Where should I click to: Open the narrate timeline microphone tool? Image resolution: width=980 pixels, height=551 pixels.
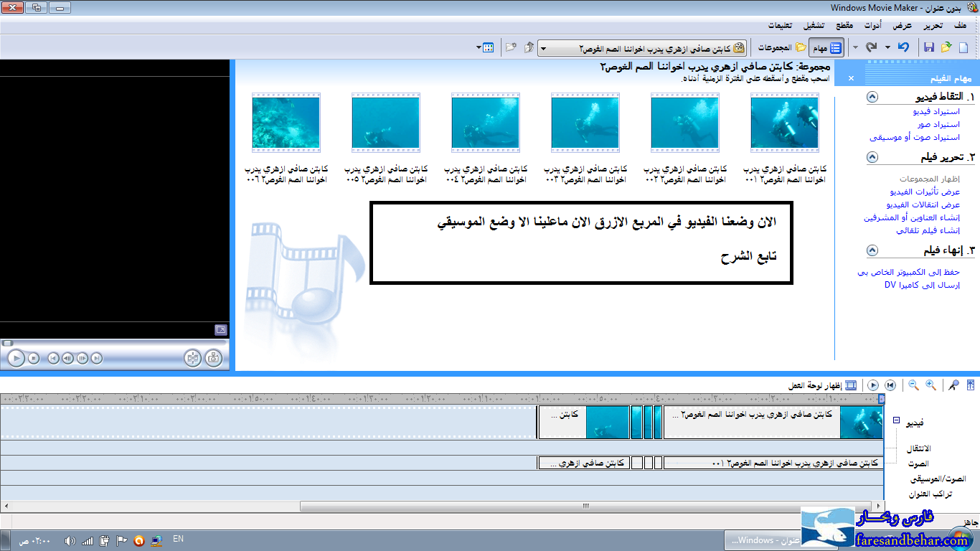953,385
